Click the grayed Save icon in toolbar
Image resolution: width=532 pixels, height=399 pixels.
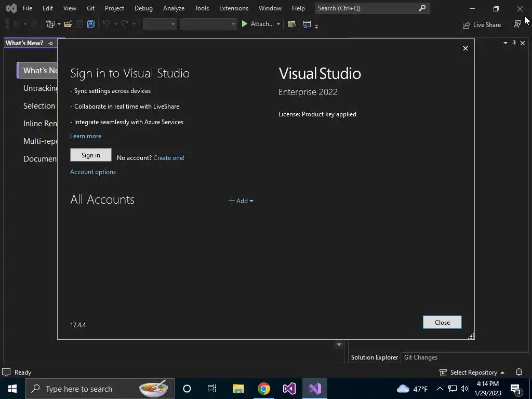pos(79,24)
